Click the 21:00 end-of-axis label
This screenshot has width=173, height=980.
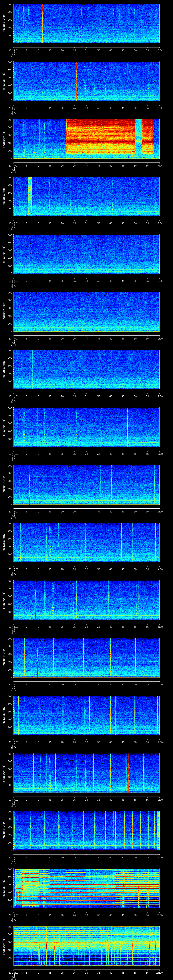pos(159,972)
